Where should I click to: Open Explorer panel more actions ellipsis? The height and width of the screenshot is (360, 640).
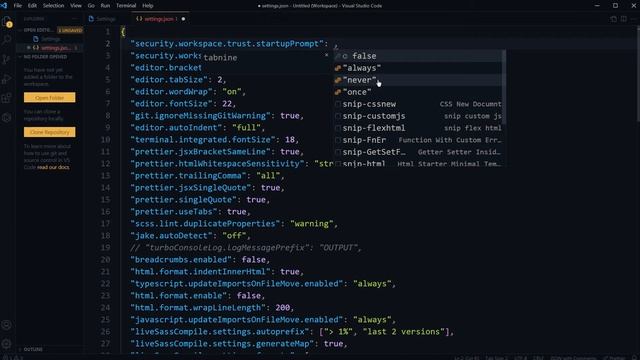coord(74,19)
